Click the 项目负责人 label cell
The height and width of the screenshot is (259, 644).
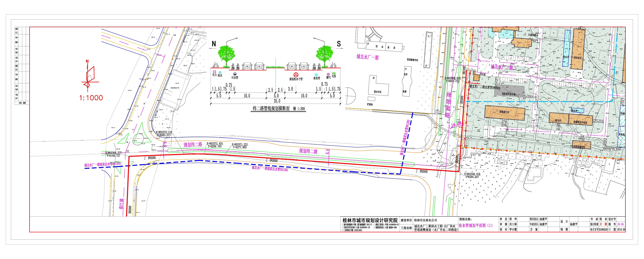point(534,219)
